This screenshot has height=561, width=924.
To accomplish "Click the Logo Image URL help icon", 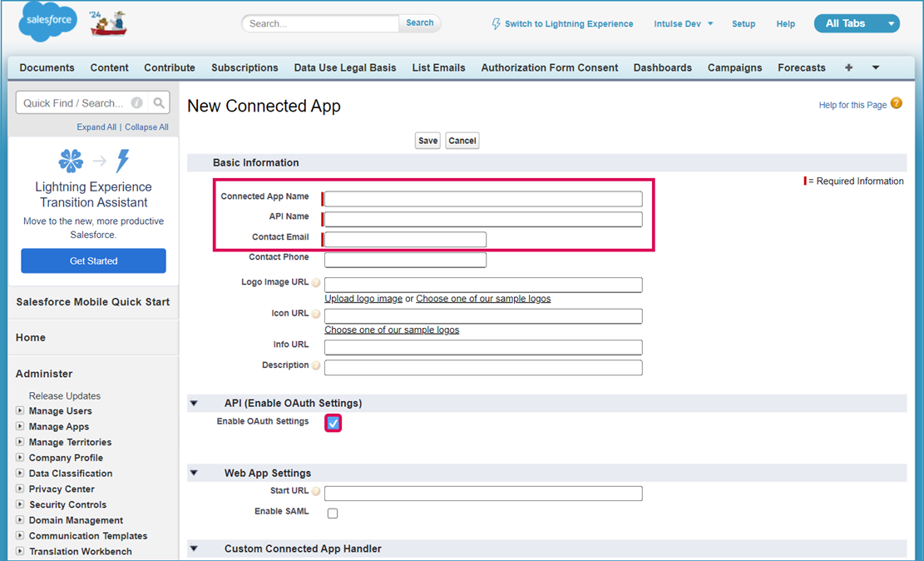I will coord(316,282).
